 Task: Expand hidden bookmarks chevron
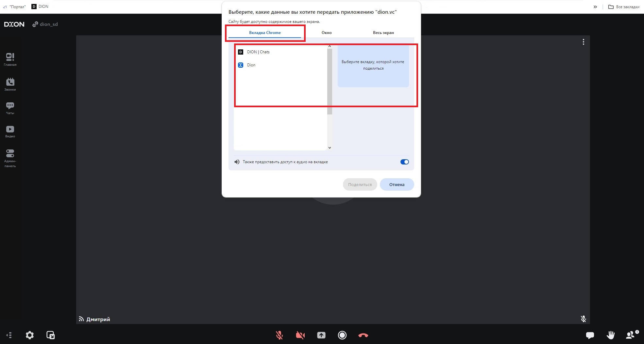tap(595, 7)
